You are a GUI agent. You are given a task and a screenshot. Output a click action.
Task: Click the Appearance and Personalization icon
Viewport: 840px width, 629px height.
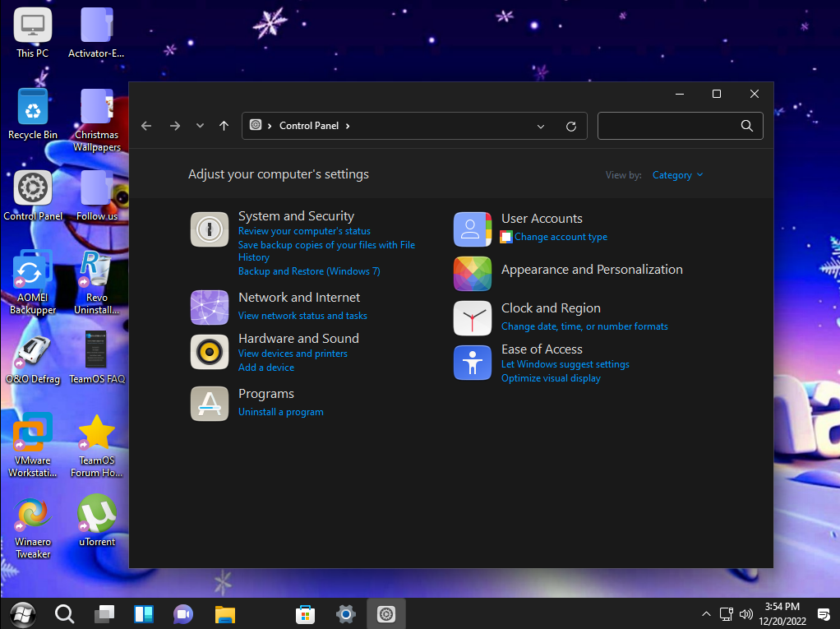[473, 274]
